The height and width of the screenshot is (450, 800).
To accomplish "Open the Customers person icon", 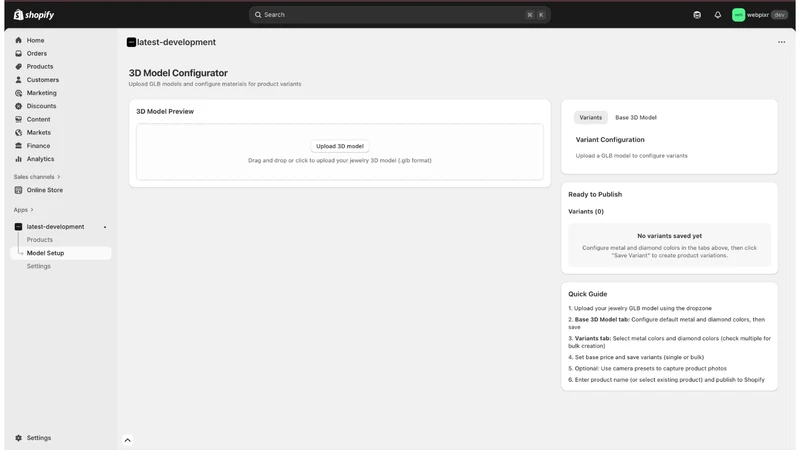I will (x=18, y=80).
